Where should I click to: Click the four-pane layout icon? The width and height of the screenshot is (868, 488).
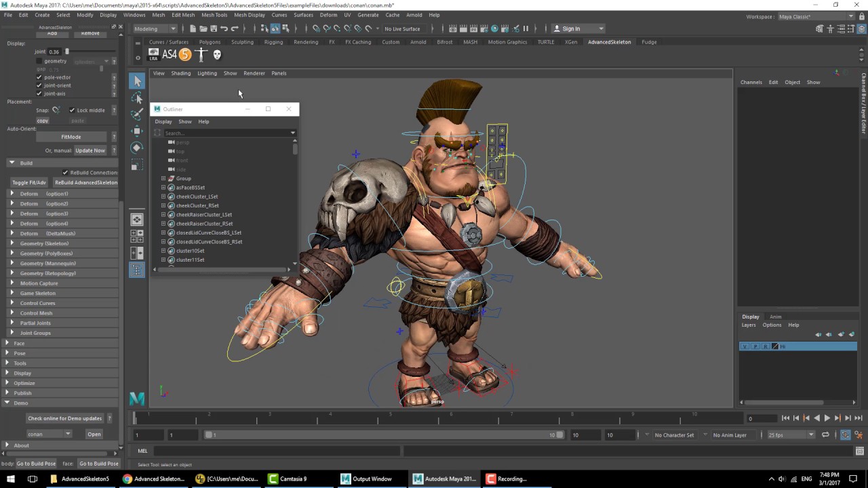[137, 236]
